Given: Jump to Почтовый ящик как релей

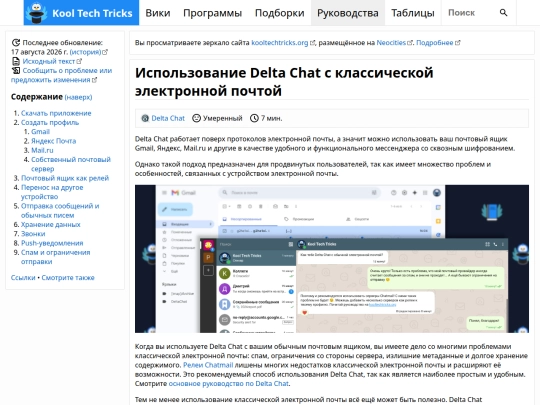Looking at the screenshot, I should [65, 178].
